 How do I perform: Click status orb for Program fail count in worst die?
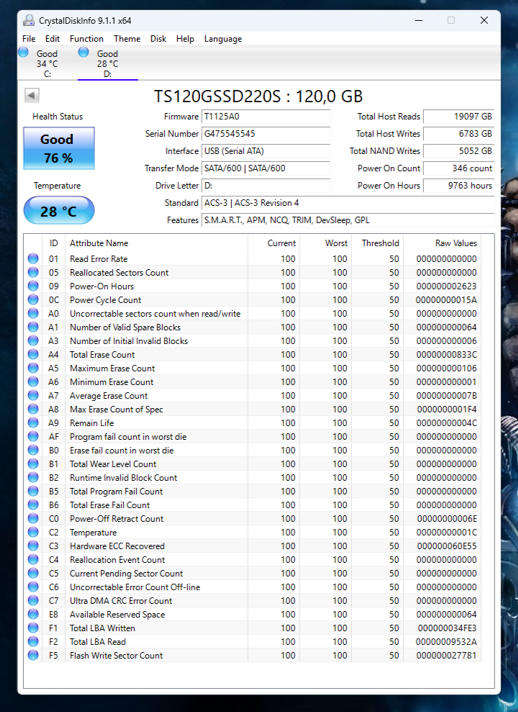click(x=33, y=436)
